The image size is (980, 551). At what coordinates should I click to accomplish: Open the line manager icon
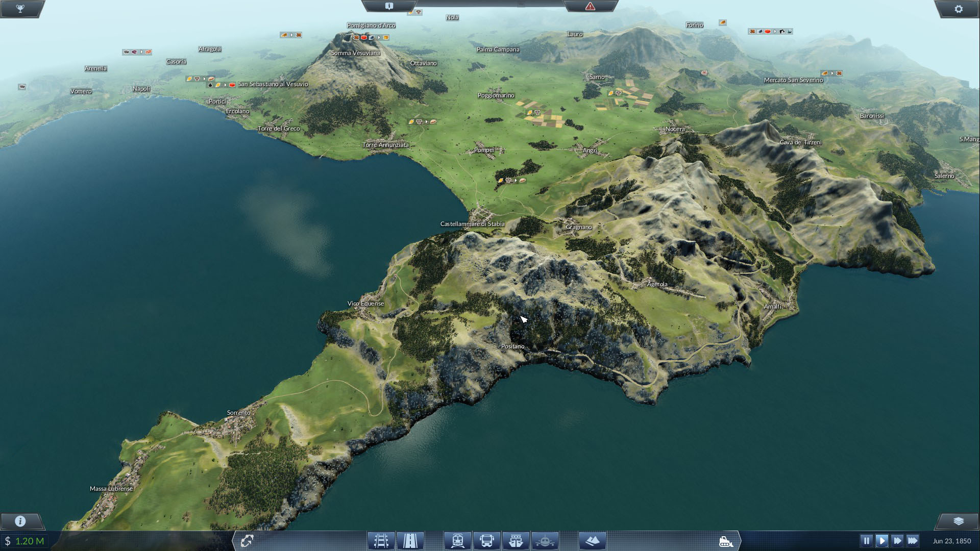point(247,540)
